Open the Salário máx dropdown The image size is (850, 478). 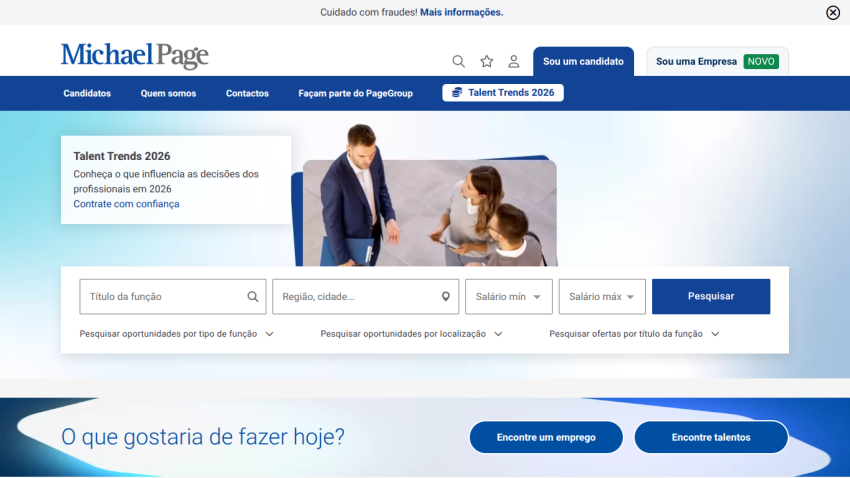(x=602, y=296)
